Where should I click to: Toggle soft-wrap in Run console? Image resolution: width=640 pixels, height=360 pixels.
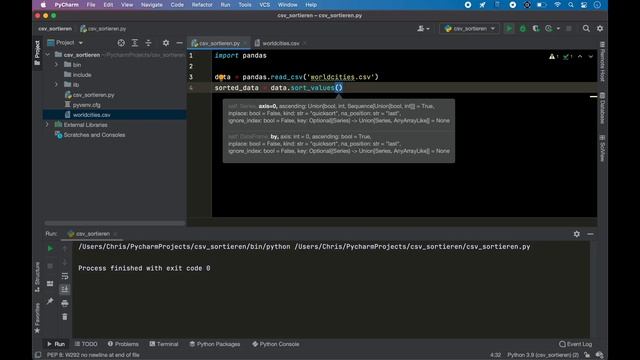coord(64,276)
